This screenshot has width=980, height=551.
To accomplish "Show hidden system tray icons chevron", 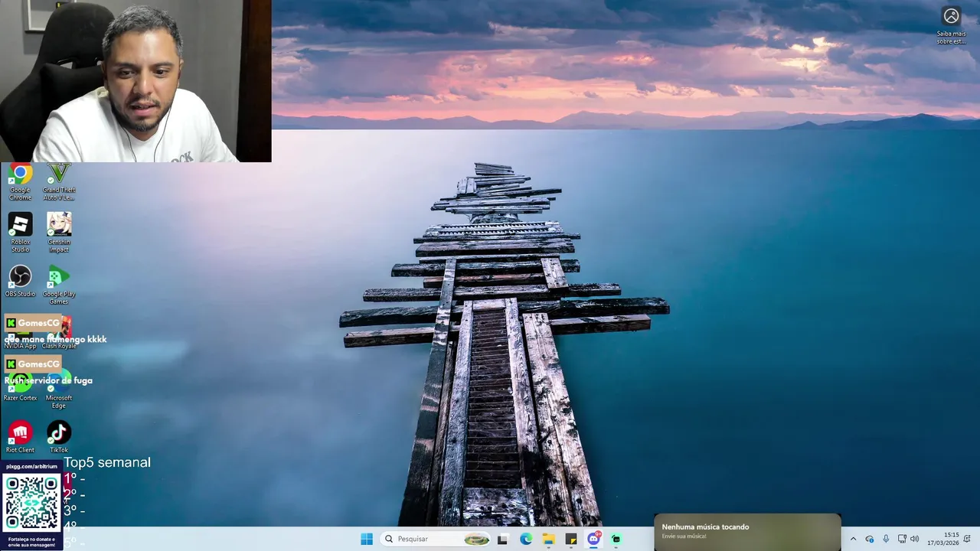I will (x=853, y=539).
